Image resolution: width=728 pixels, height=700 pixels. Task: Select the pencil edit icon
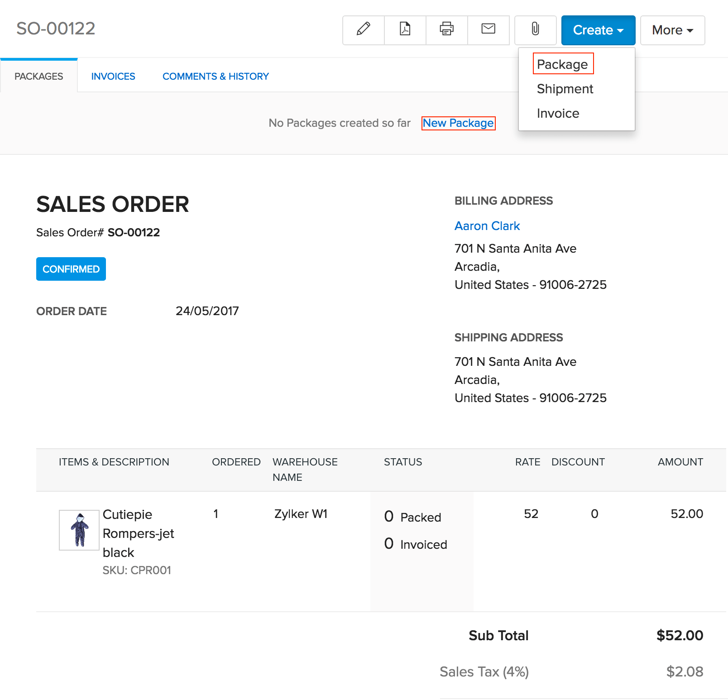click(x=363, y=30)
